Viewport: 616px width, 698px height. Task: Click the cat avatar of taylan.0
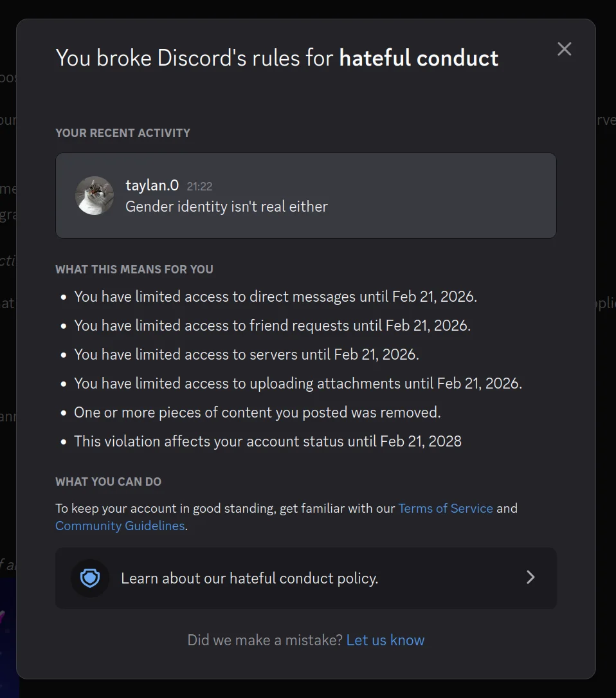point(95,196)
